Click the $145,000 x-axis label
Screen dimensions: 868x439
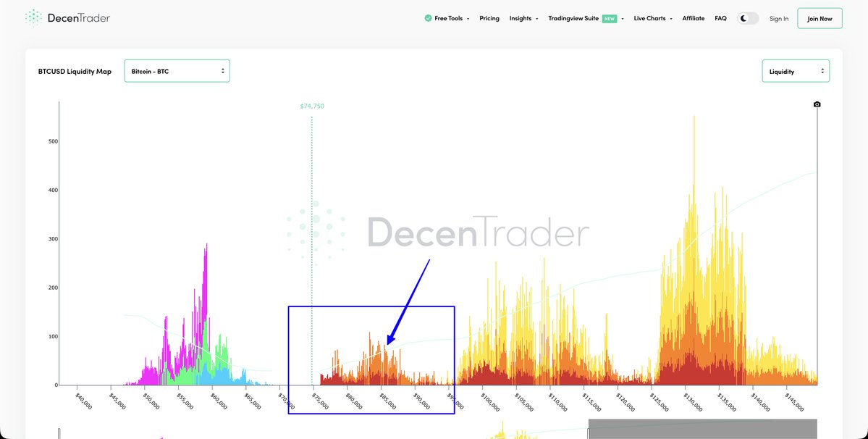796,402
